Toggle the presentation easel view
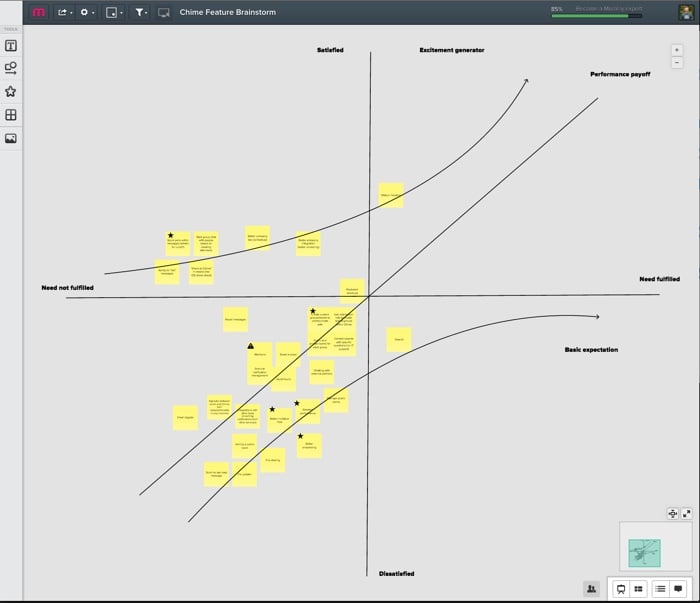The height and width of the screenshot is (603, 700). click(x=620, y=589)
